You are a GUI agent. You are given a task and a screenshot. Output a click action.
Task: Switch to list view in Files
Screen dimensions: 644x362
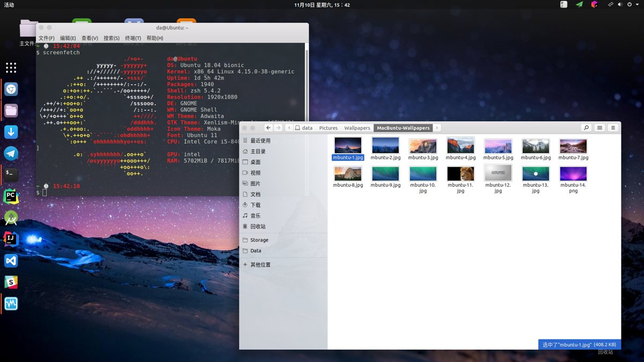[599, 128]
